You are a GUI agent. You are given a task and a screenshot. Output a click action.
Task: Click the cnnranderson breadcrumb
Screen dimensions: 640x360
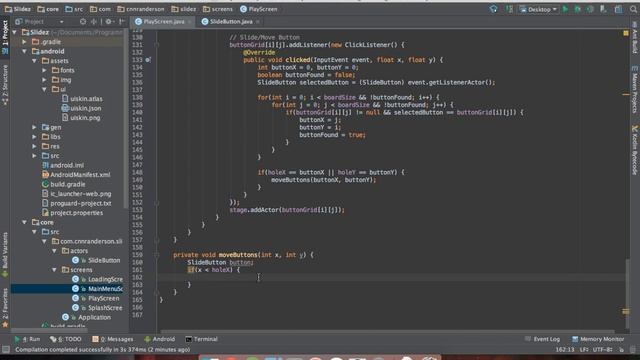pos(141,9)
